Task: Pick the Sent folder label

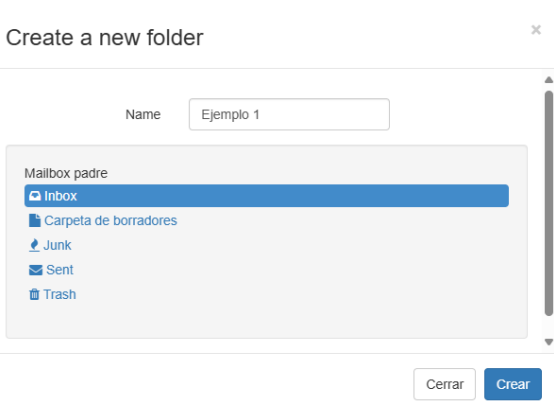Action: coord(60,270)
